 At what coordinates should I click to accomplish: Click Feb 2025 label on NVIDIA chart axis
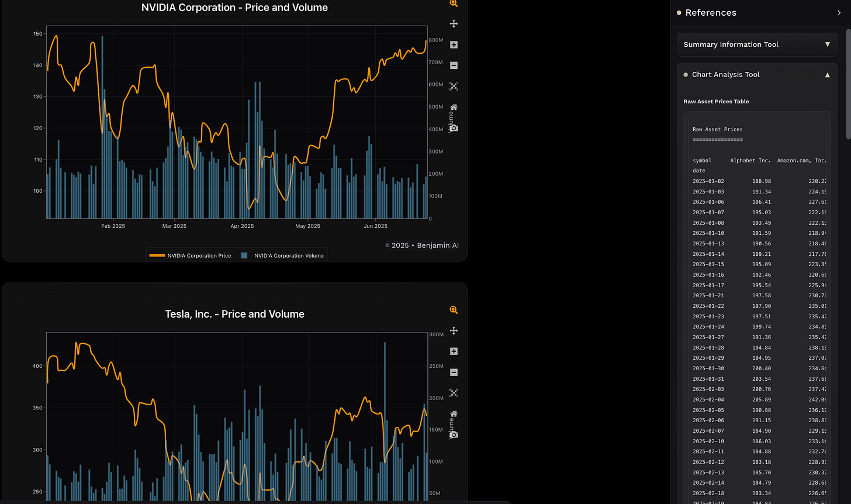click(x=113, y=226)
